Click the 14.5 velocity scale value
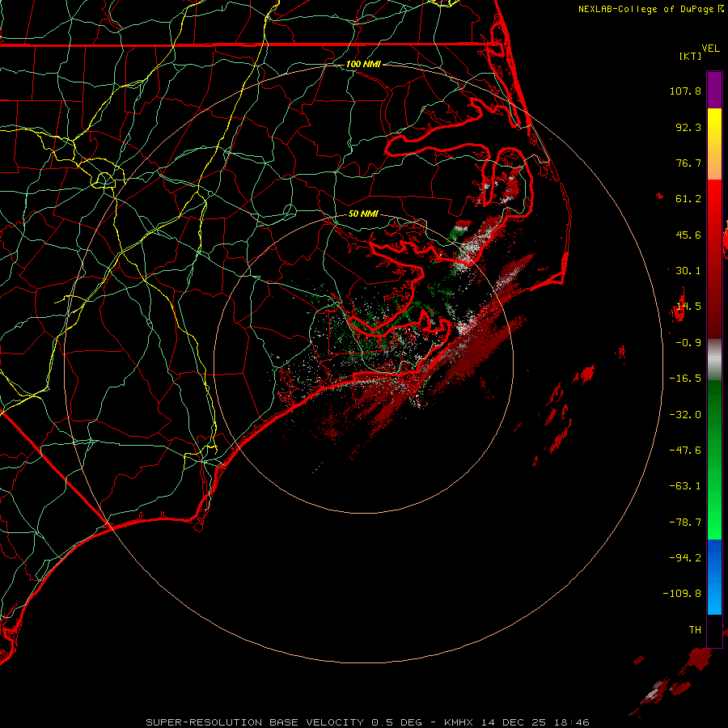 [x=688, y=307]
